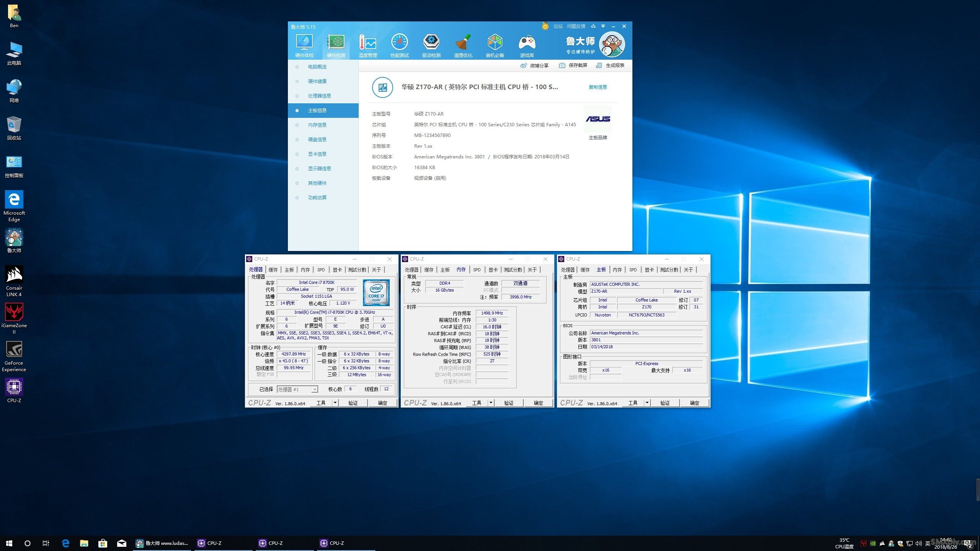The width and height of the screenshot is (980, 551).
Task: Open 温度管理 temperature management icon
Action: [x=368, y=46]
